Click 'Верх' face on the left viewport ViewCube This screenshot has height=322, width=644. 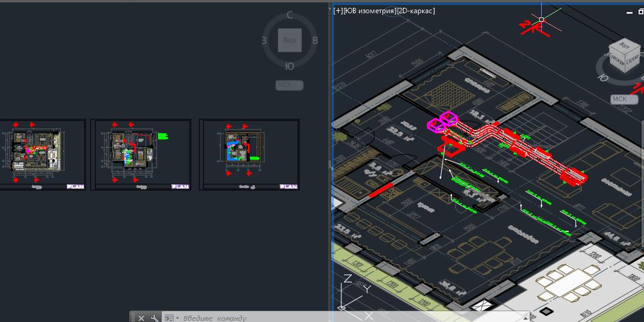pos(290,40)
